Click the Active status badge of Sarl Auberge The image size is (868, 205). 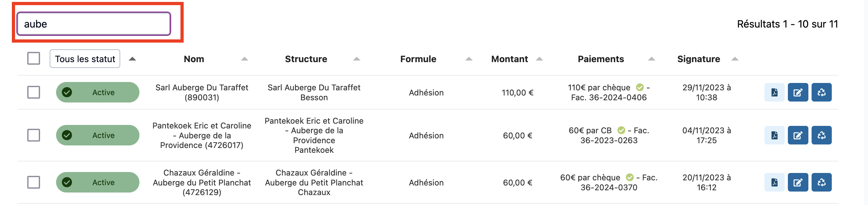[x=98, y=92]
